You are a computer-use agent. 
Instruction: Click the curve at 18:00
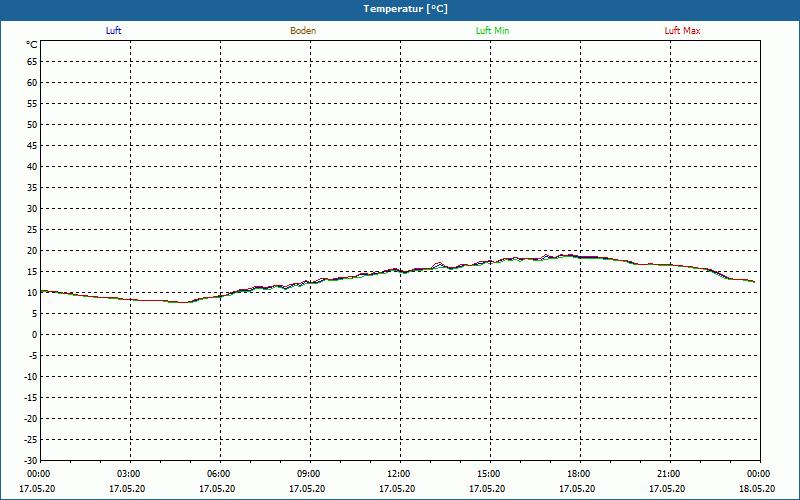tap(581, 256)
